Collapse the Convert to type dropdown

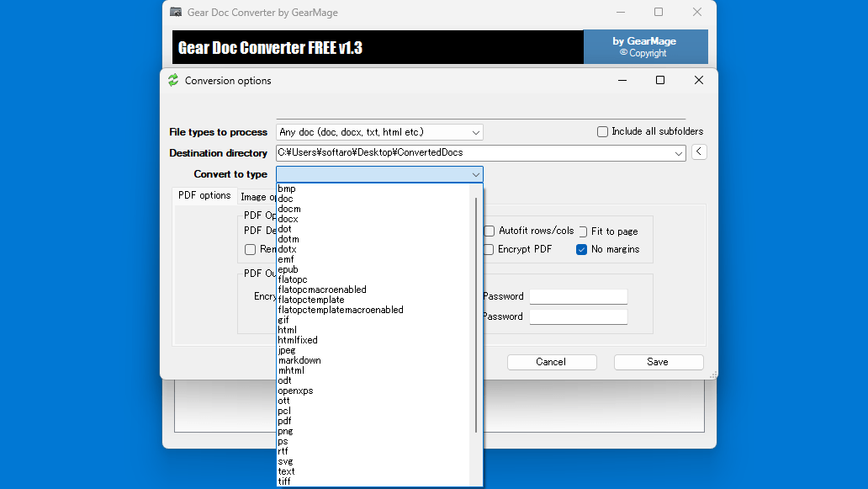pos(476,174)
